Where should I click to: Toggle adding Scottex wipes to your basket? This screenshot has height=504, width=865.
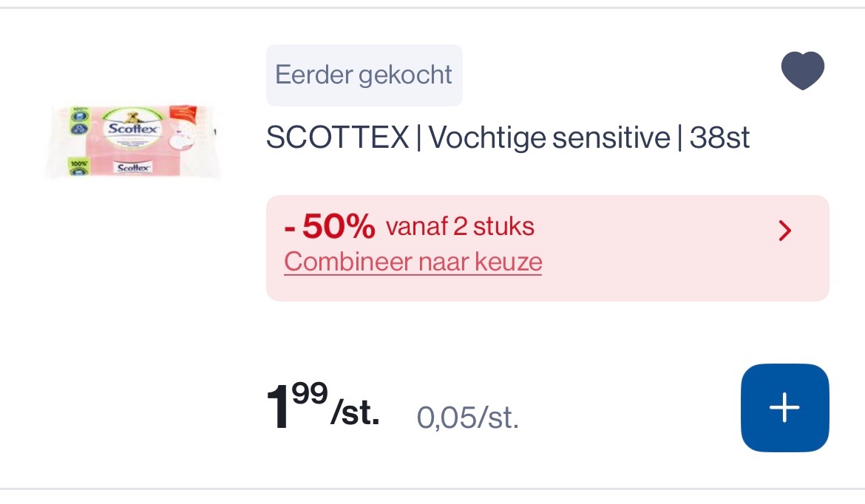(x=784, y=407)
